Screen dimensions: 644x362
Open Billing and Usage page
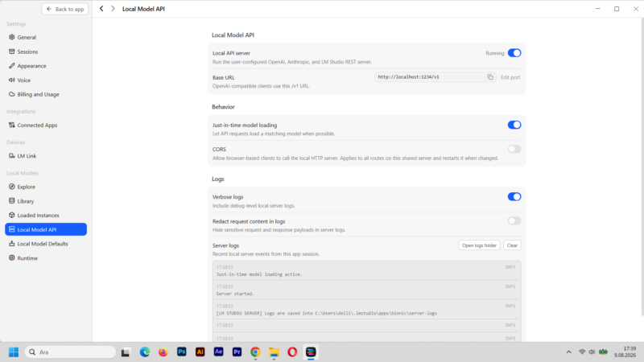tap(46, 94)
